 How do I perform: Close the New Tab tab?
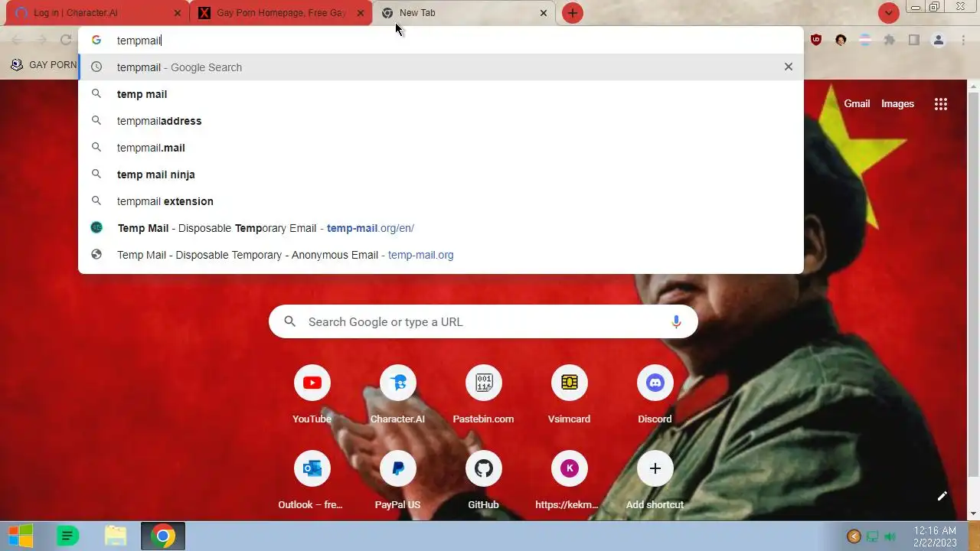click(544, 13)
